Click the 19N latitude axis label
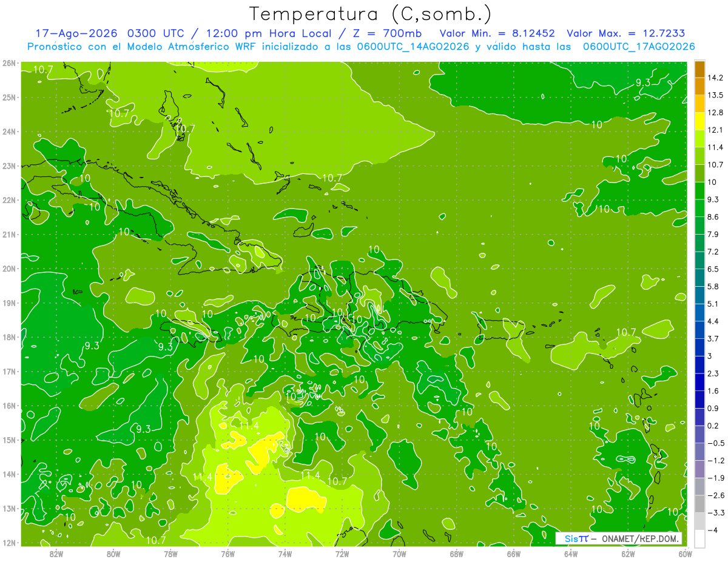This screenshot has width=728, height=562. 8,303
